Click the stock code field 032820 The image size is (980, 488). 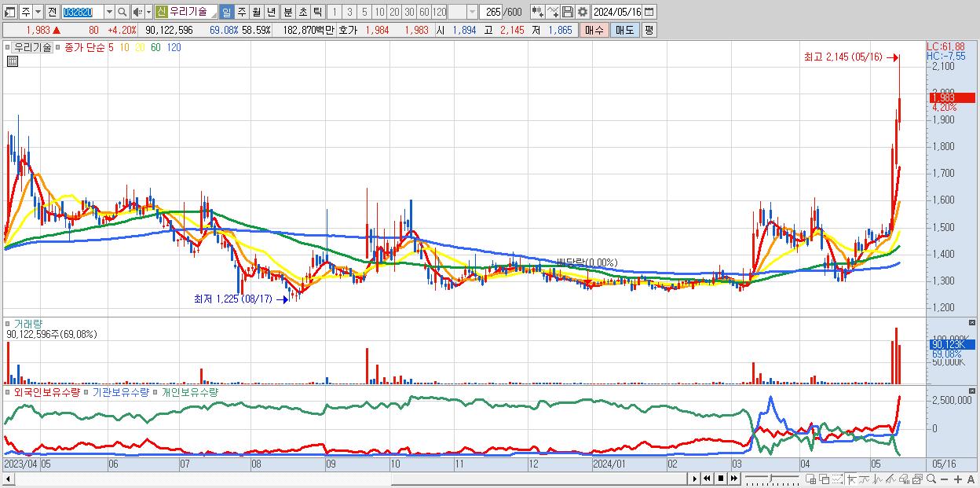pos(82,12)
